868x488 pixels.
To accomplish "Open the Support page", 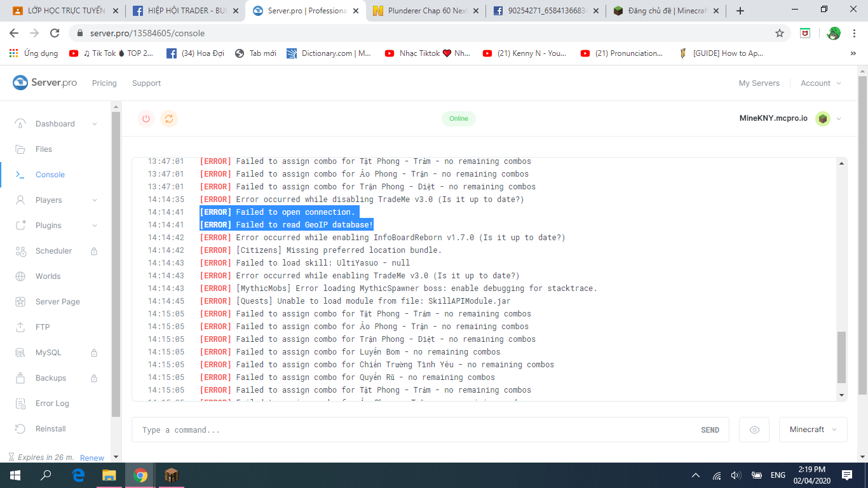I will point(146,83).
